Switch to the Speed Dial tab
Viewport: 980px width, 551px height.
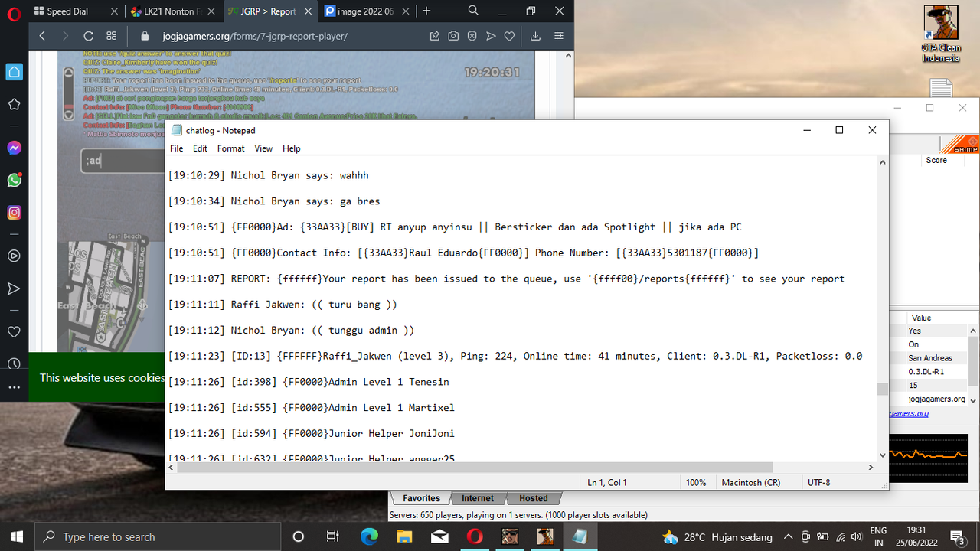tap(75, 11)
